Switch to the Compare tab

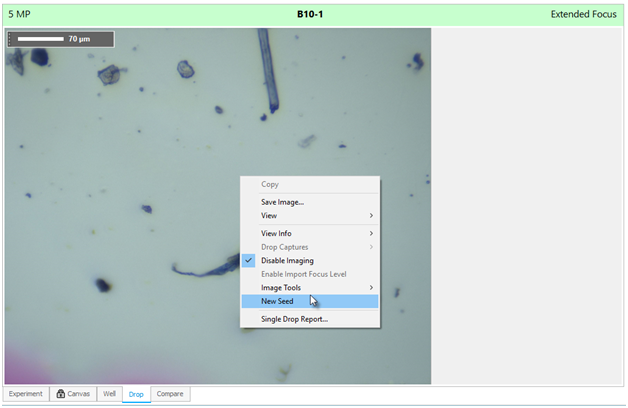click(170, 394)
